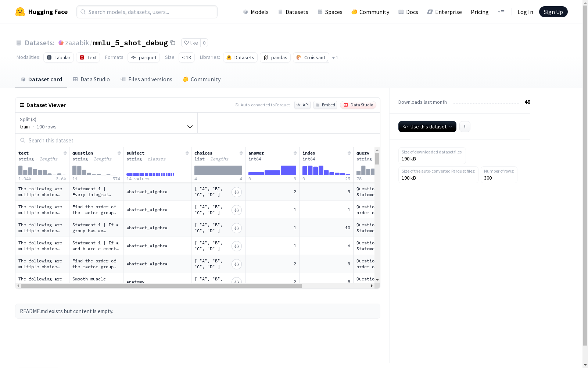Screen dimensions: 588x368
Task: Open Community in top navigation
Action: (370, 12)
